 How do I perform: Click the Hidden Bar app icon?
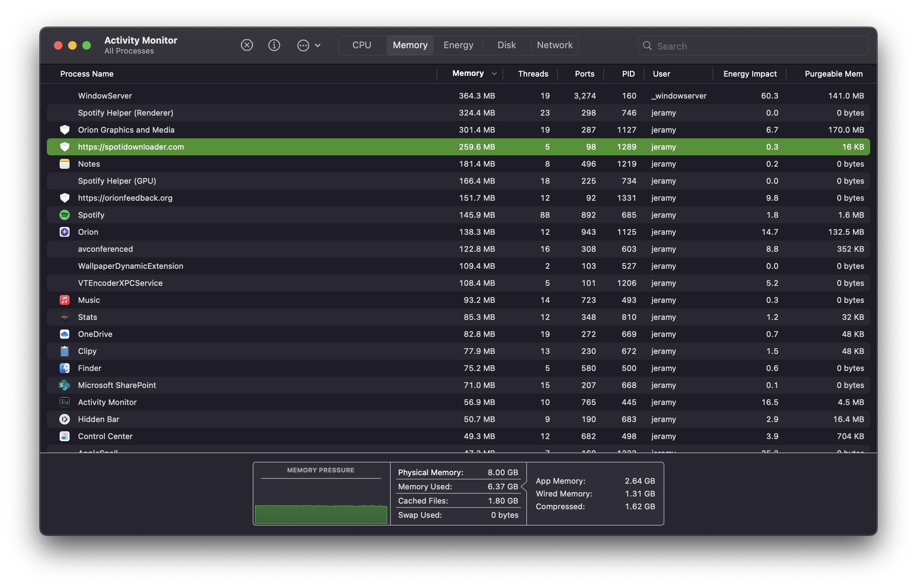point(65,419)
